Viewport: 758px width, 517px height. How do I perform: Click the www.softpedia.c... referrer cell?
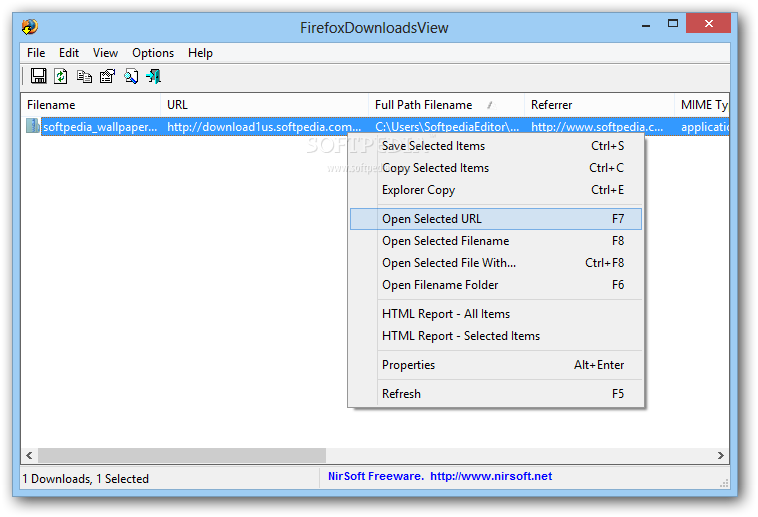597,127
